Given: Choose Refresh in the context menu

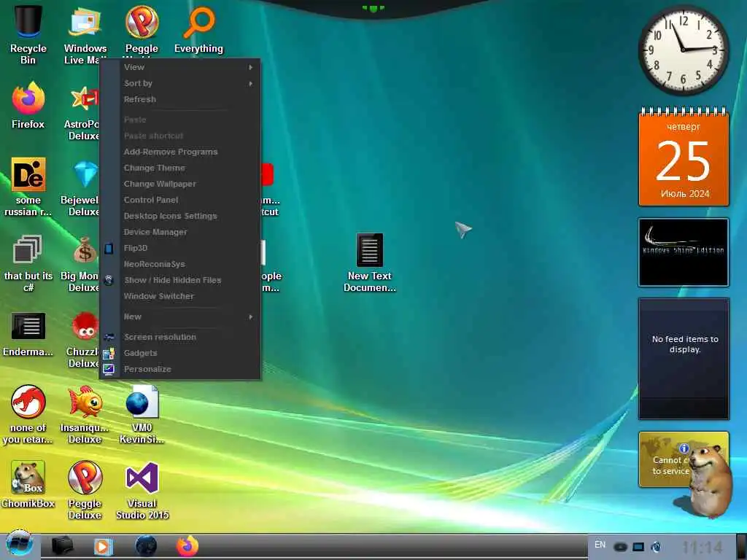Looking at the screenshot, I should 181,99.
